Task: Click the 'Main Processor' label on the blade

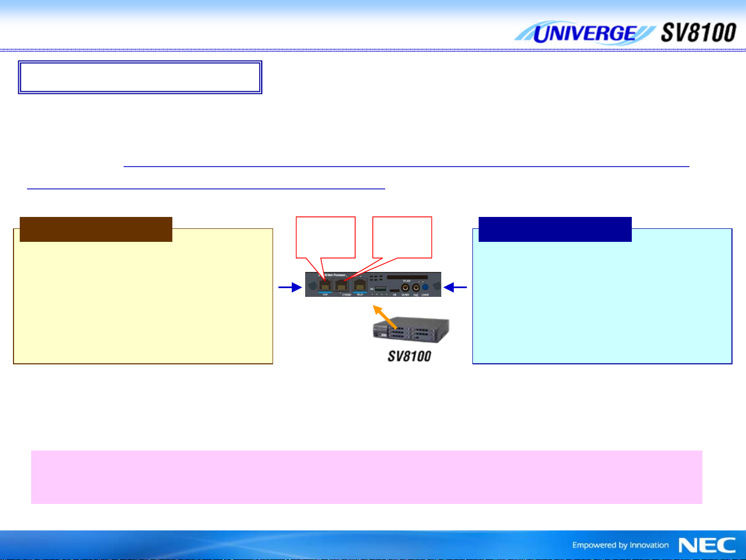Action: [335, 275]
